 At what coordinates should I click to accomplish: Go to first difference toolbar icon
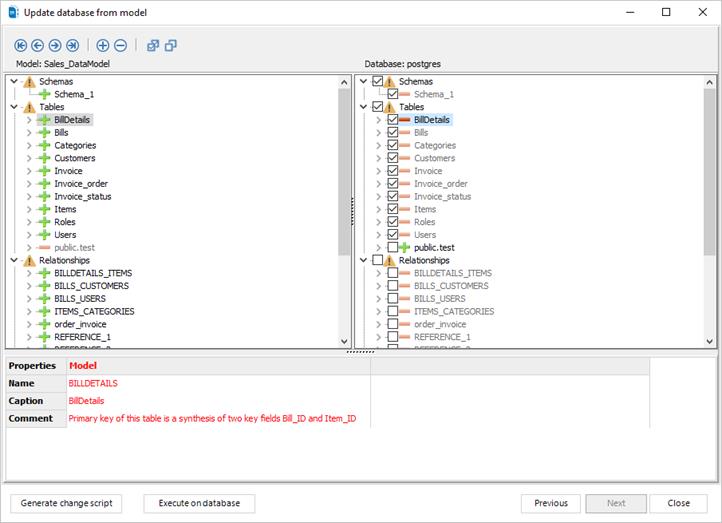[x=20, y=45]
